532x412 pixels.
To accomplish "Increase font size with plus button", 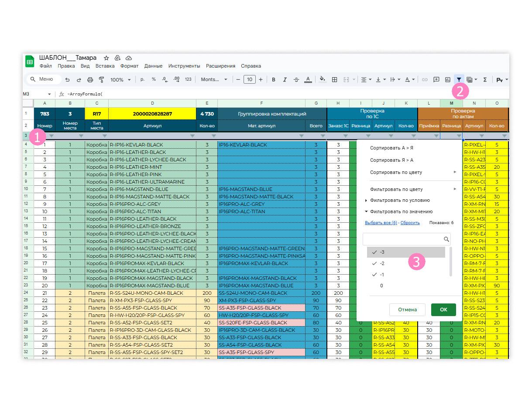I will point(261,80).
